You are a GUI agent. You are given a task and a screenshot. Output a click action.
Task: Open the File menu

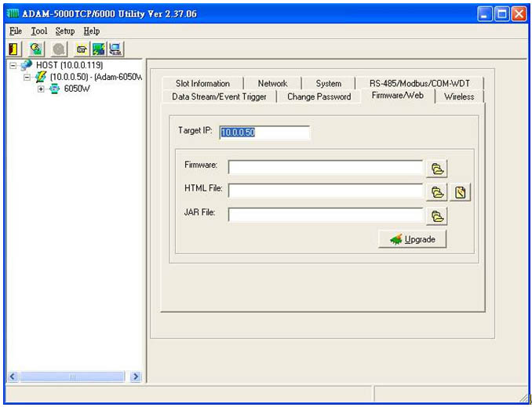tap(16, 31)
